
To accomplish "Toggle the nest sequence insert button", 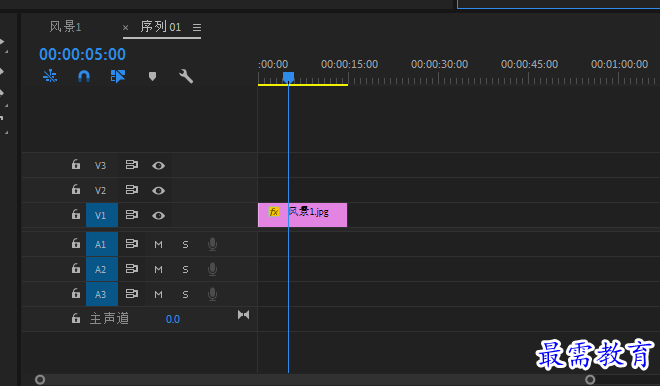I will point(50,76).
